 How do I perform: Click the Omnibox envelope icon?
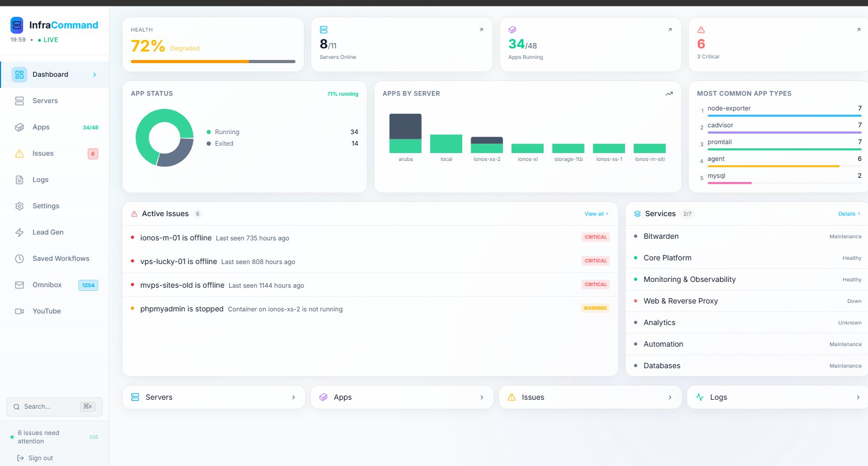(19, 285)
